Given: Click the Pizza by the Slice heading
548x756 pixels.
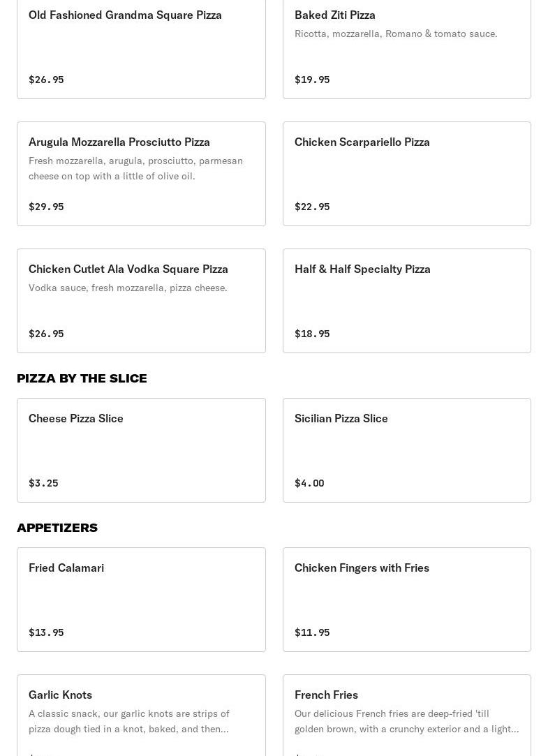Looking at the screenshot, I should [82, 378].
